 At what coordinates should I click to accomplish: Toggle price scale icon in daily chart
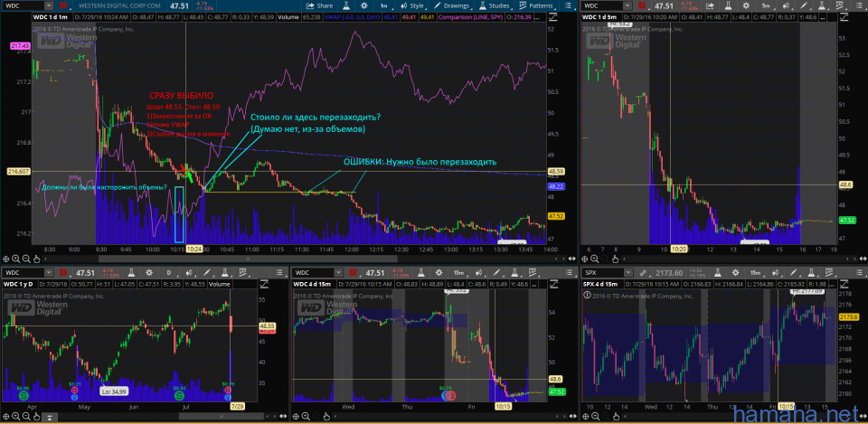tap(264, 283)
